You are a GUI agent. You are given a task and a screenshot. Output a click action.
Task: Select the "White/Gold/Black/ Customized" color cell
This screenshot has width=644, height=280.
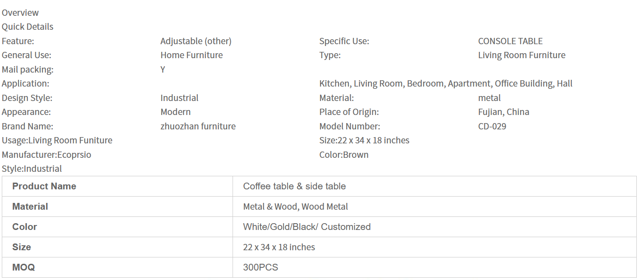click(x=306, y=227)
